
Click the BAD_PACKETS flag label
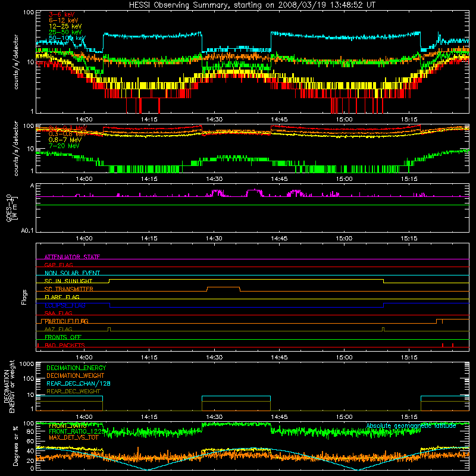tap(65, 345)
